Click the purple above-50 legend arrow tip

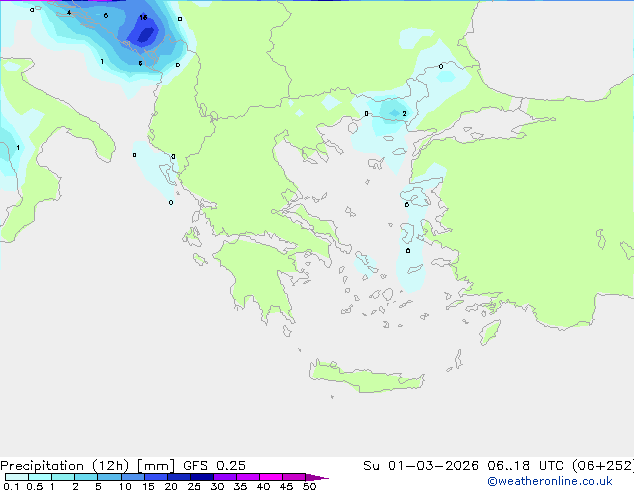317,477
